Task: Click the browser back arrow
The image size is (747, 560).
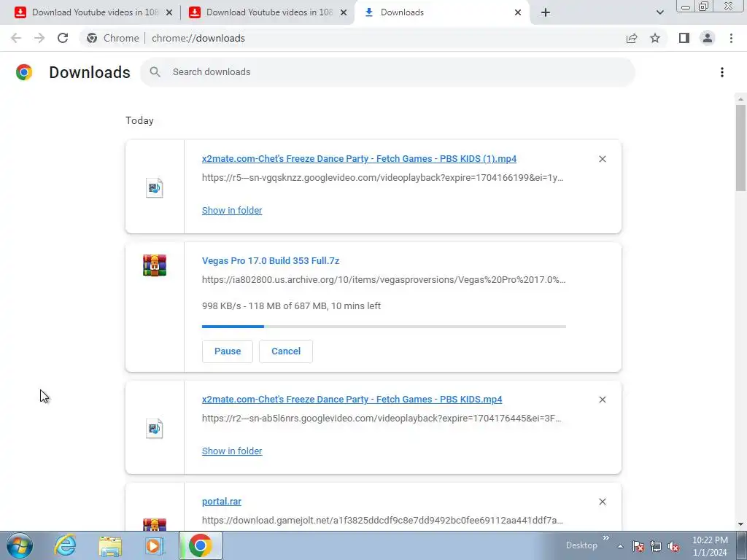Action: point(16,38)
